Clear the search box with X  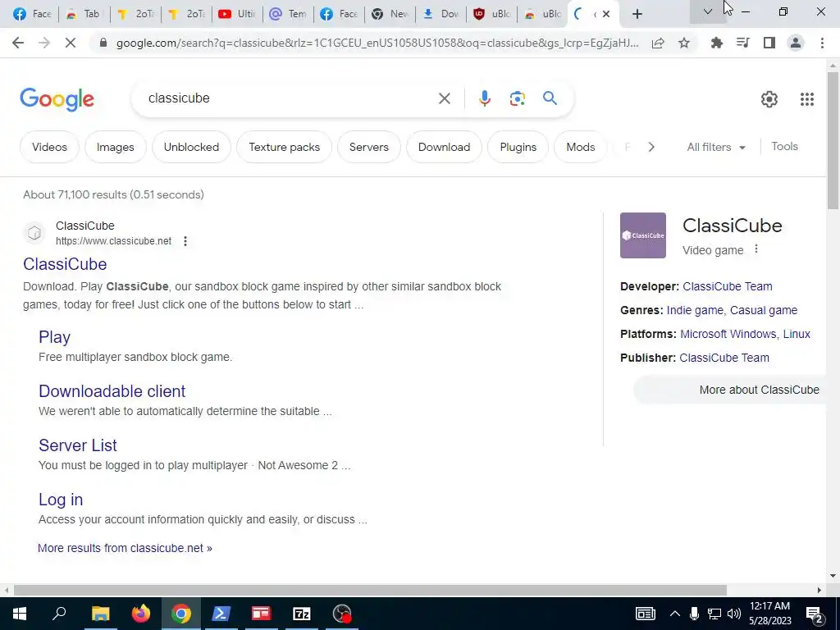coord(444,98)
